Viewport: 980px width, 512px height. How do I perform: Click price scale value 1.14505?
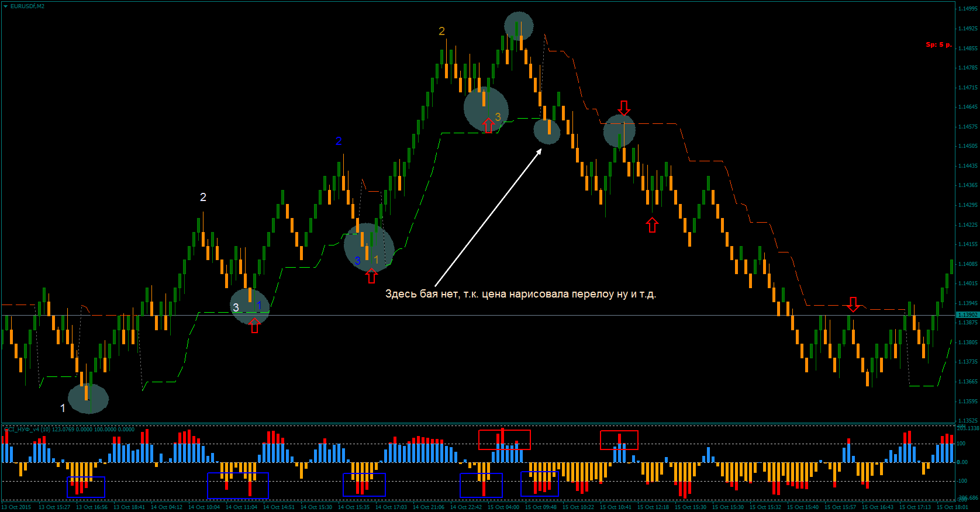pos(968,146)
